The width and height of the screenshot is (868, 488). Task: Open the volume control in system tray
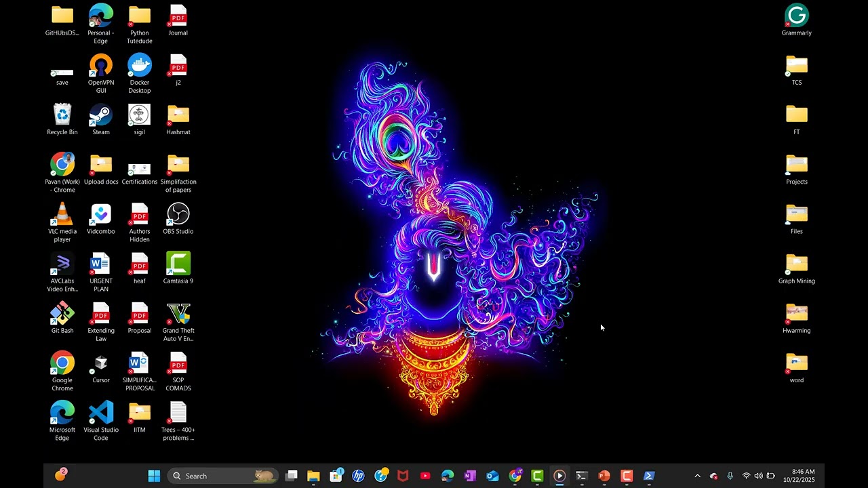[x=758, y=476]
